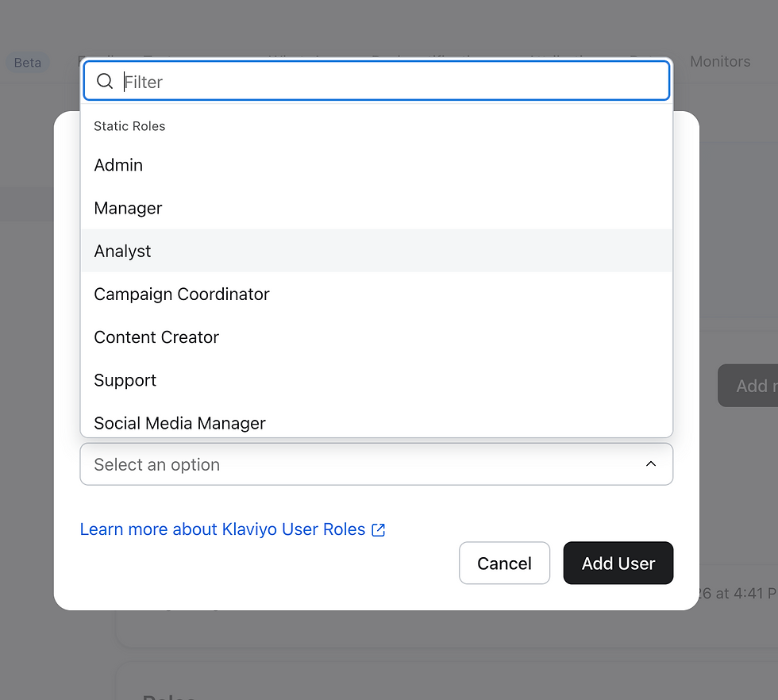Select the Content Creator role
778x700 pixels.
click(x=376, y=337)
